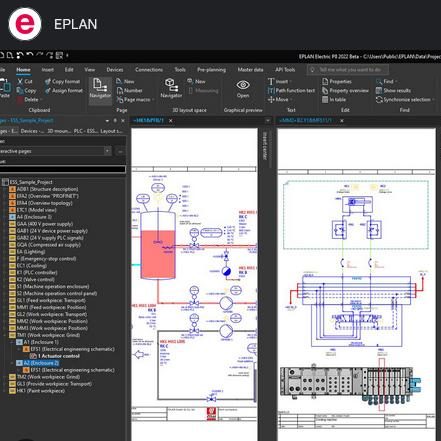Open the Master data ribbon tab
This screenshot has height=441, width=441.
(250, 70)
